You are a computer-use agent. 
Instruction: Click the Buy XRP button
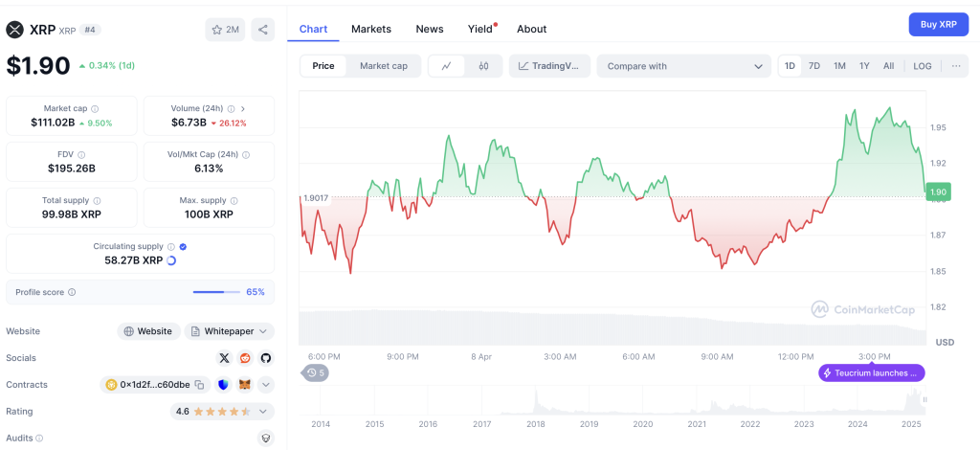coord(939,24)
